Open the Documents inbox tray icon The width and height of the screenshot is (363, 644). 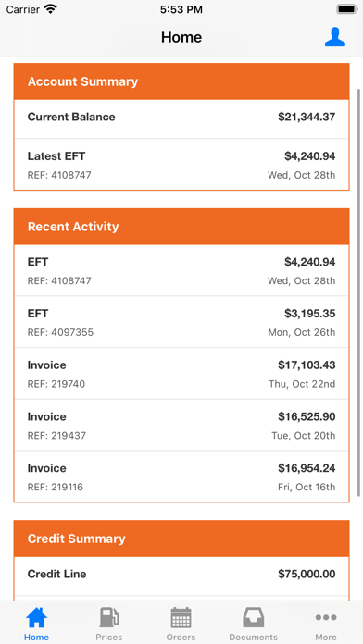(x=253, y=617)
